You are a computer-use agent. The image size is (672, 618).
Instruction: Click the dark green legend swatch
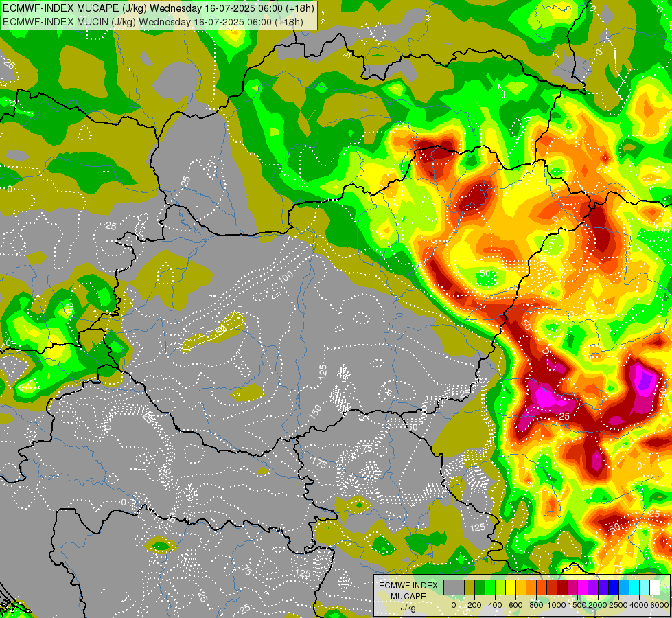[x=480, y=587]
